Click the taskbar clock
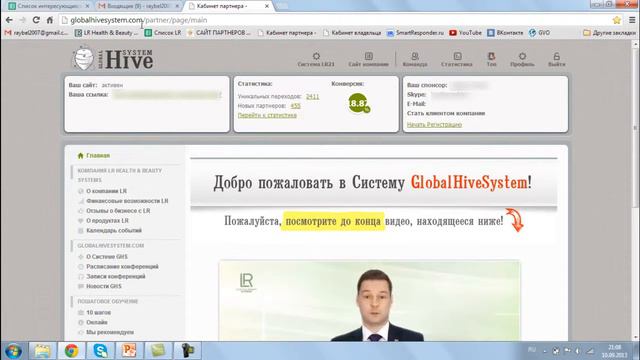This screenshot has width=640, height=360. 614,351
